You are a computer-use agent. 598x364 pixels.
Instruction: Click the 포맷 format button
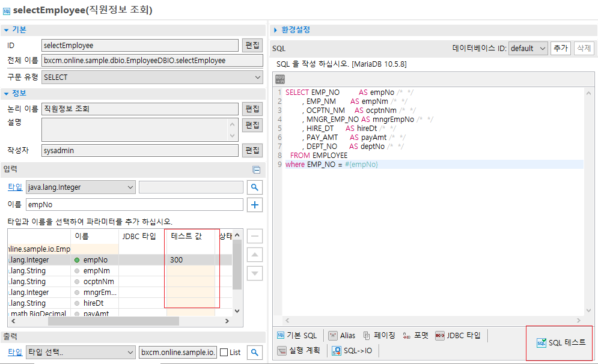415,335
